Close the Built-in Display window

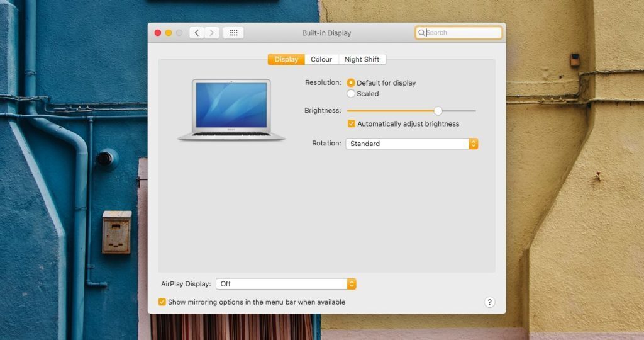point(158,33)
